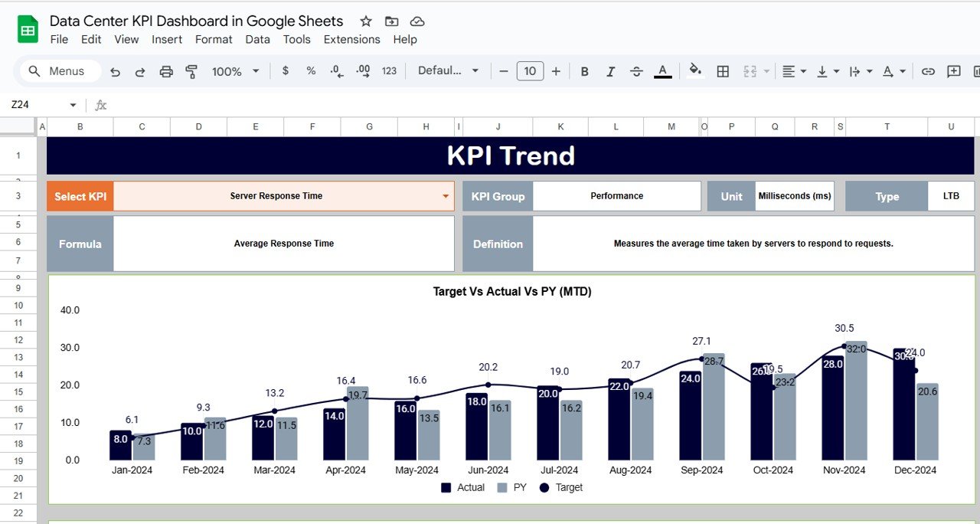Viewport: 980px width, 524px height.
Task: Add a comment with the comment icon
Action: pos(952,70)
